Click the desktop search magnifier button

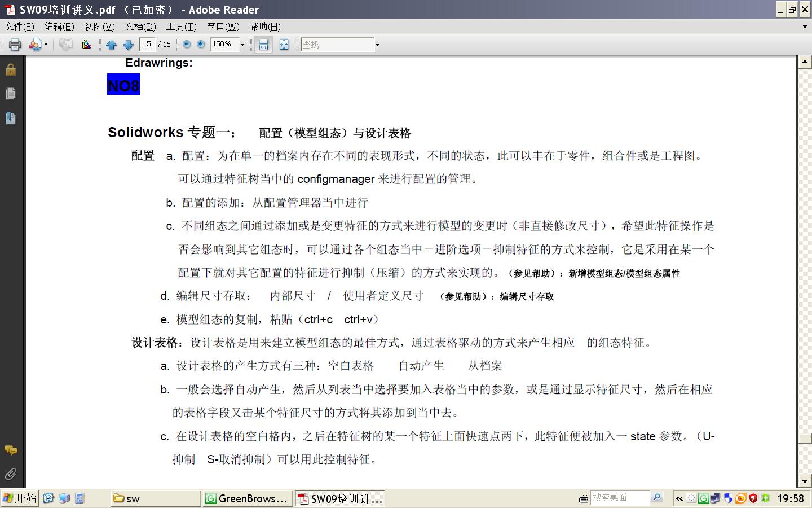pyautogui.click(x=657, y=497)
